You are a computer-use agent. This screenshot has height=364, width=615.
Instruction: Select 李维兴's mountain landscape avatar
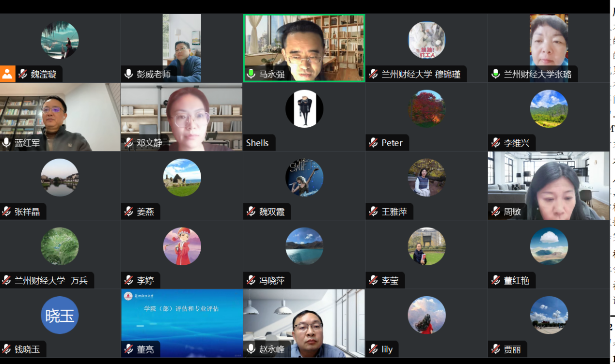(x=549, y=109)
